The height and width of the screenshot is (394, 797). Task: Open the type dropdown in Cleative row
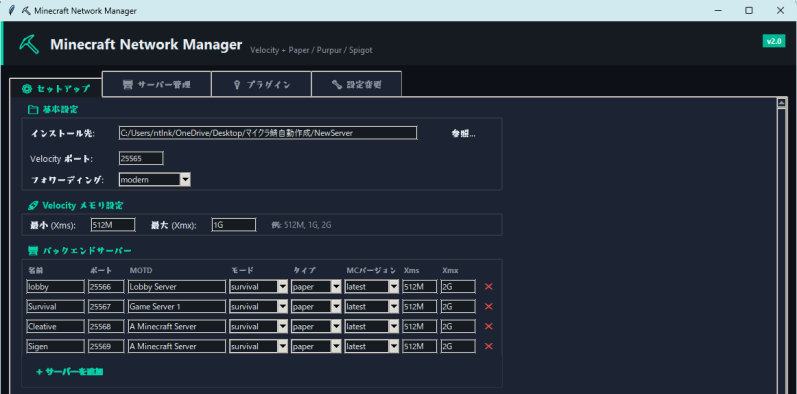pos(336,326)
